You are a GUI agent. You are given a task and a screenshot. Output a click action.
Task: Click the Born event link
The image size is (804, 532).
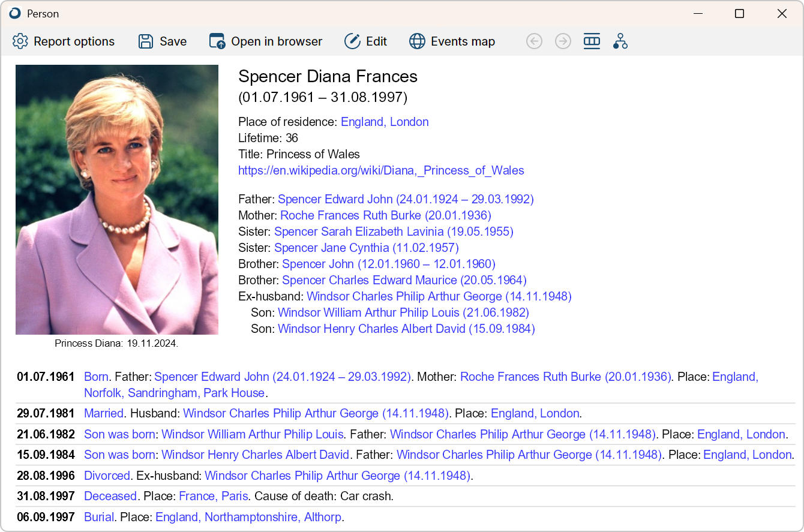(x=96, y=377)
